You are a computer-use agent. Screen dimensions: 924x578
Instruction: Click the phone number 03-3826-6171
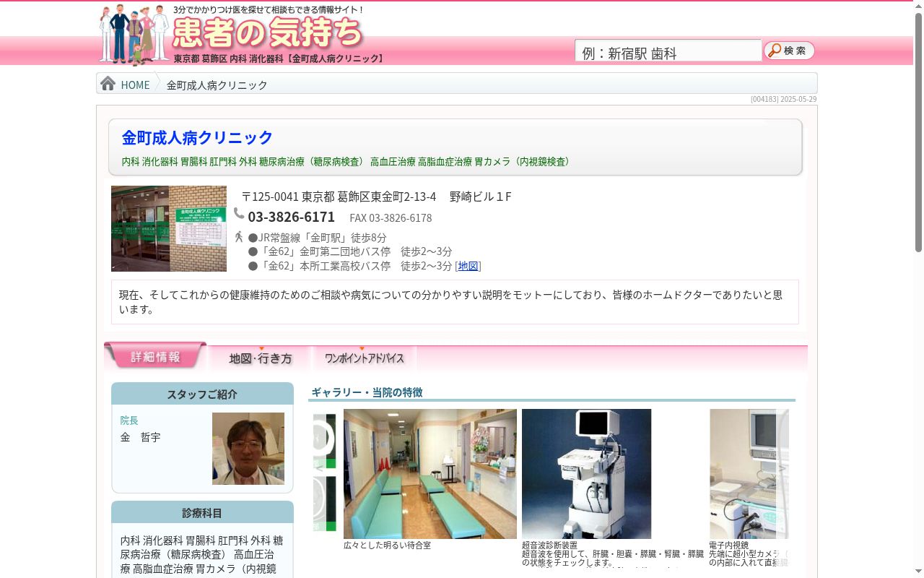click(291, 217)
